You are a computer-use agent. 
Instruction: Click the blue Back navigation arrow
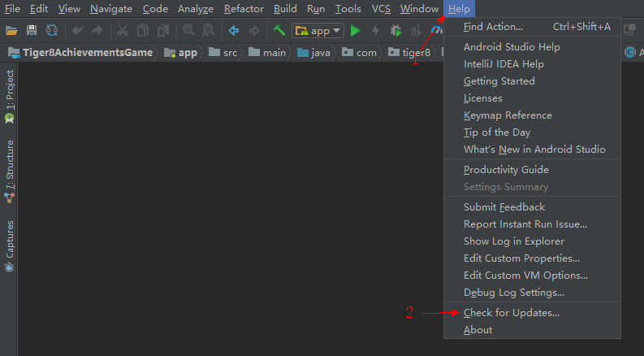tap(234, 30)
